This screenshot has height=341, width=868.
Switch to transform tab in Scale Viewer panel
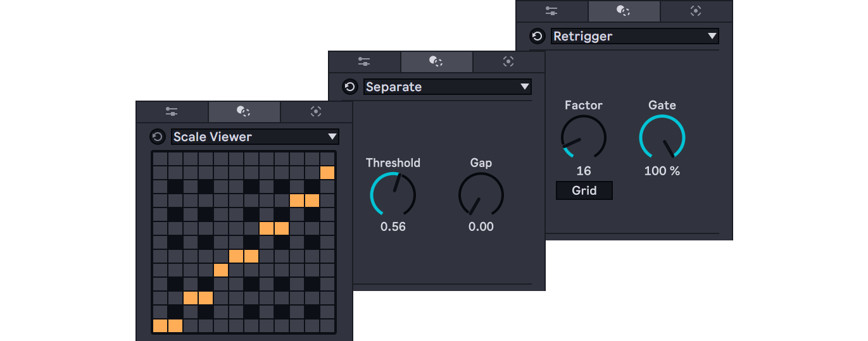pyautogui.click(x=244, y=112)
